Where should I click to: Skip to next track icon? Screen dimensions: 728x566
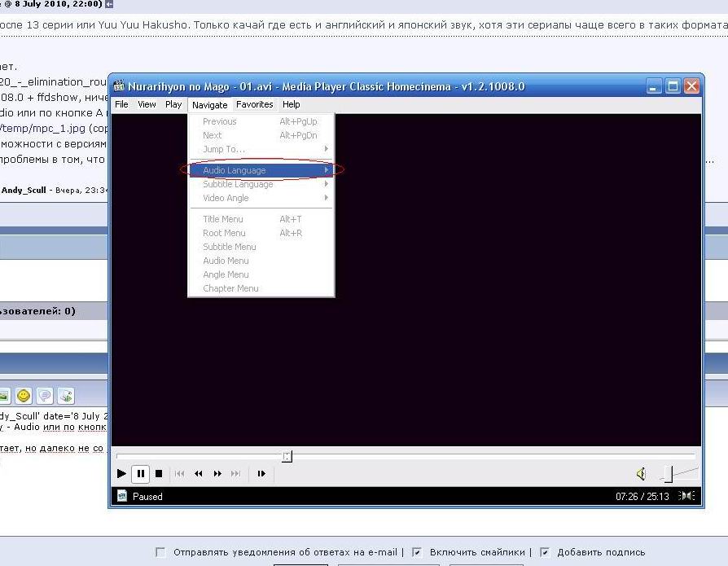(x=236, y=474)
